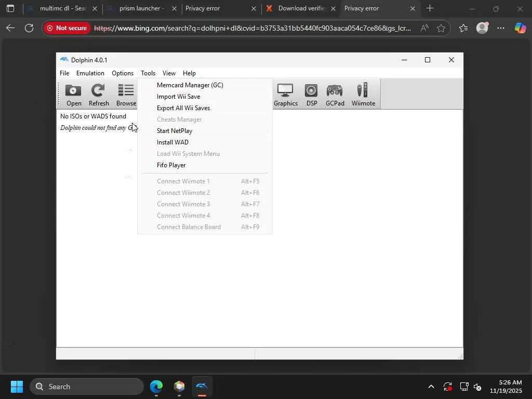Select Memcard Manager (GC)

coord(205,85)
